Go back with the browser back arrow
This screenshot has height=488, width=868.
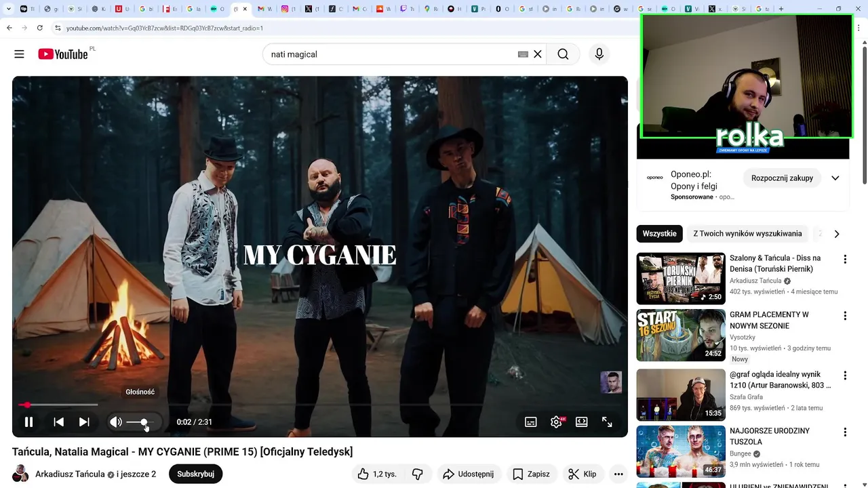[9, 28]
